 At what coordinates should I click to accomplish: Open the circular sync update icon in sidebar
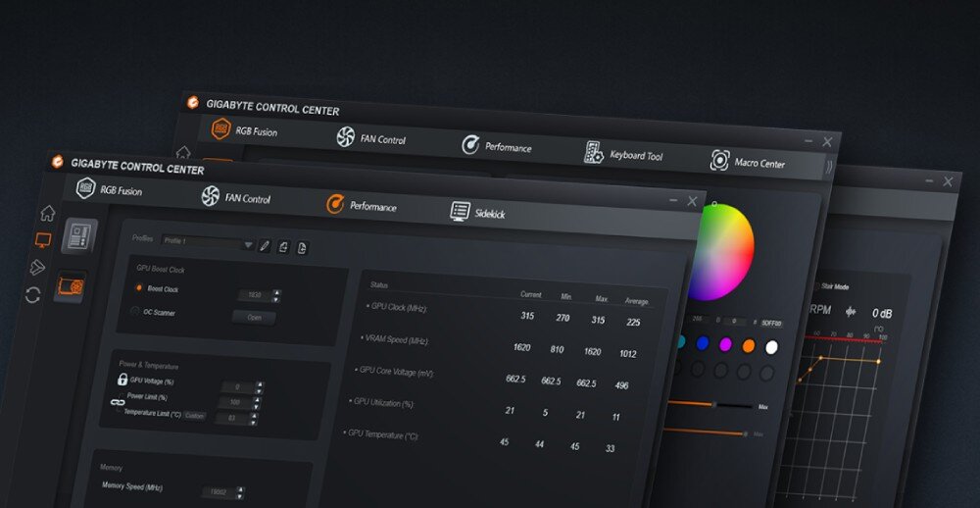click(x=33, y=294)
